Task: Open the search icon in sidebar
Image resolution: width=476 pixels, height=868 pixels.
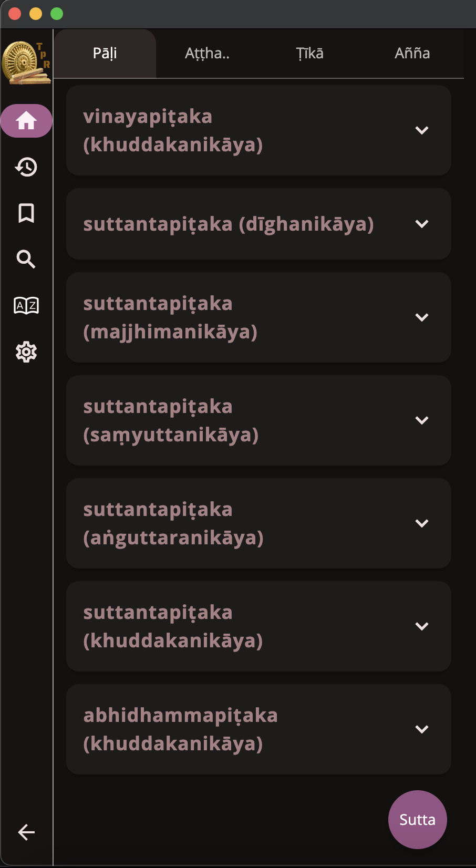Action: coord(26,259)
